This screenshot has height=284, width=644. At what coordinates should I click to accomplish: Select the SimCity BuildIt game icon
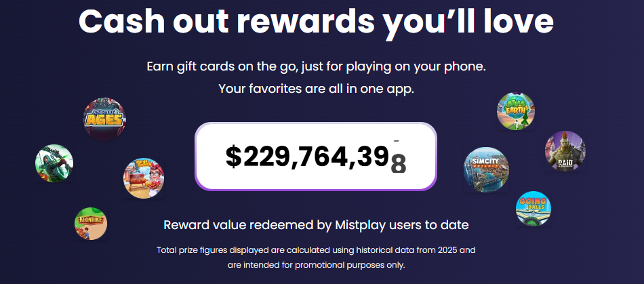point(485,169)
